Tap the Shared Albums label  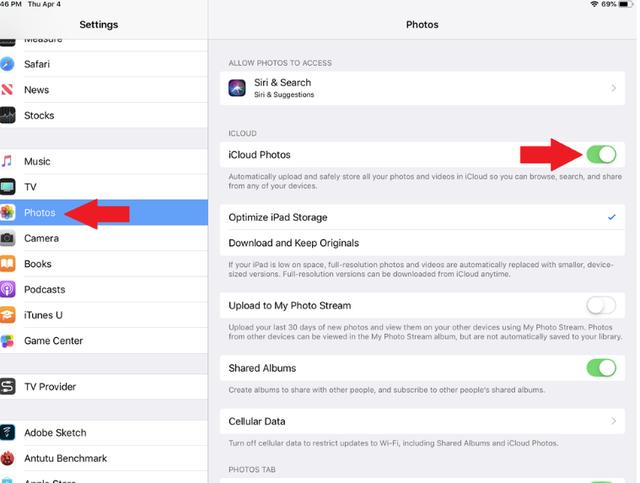click(262, 368)
